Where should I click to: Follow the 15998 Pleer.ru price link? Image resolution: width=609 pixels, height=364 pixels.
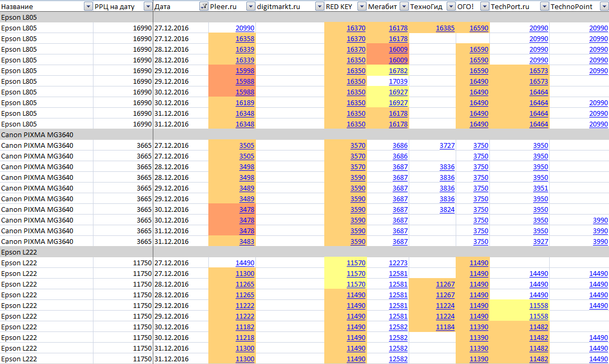(x=245, y=70)
